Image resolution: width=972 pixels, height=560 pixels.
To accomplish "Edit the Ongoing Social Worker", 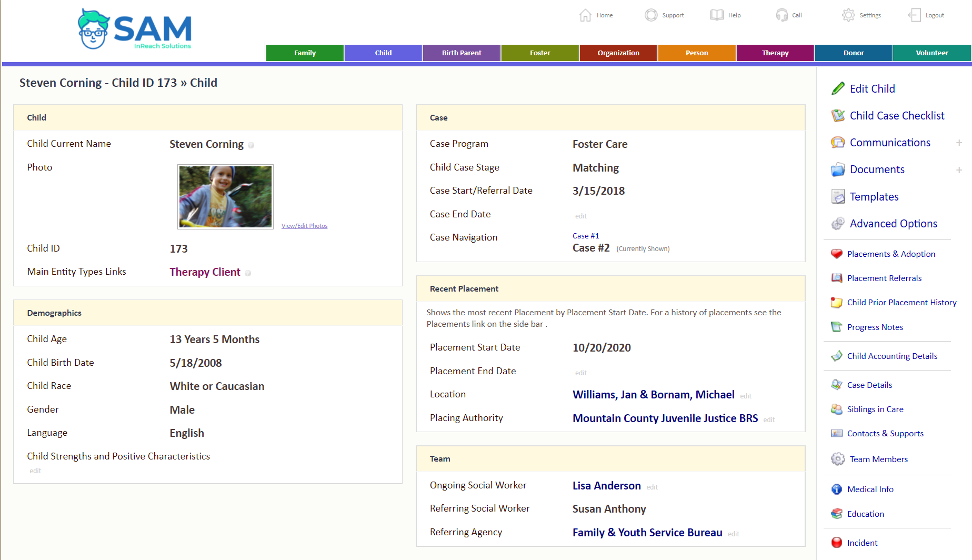I will 652,487.
